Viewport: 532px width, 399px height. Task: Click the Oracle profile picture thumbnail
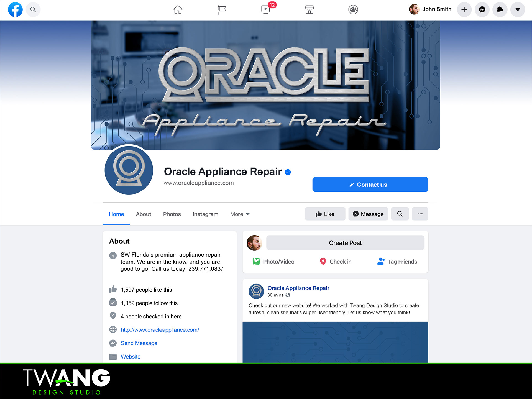[x=129, y=170]
